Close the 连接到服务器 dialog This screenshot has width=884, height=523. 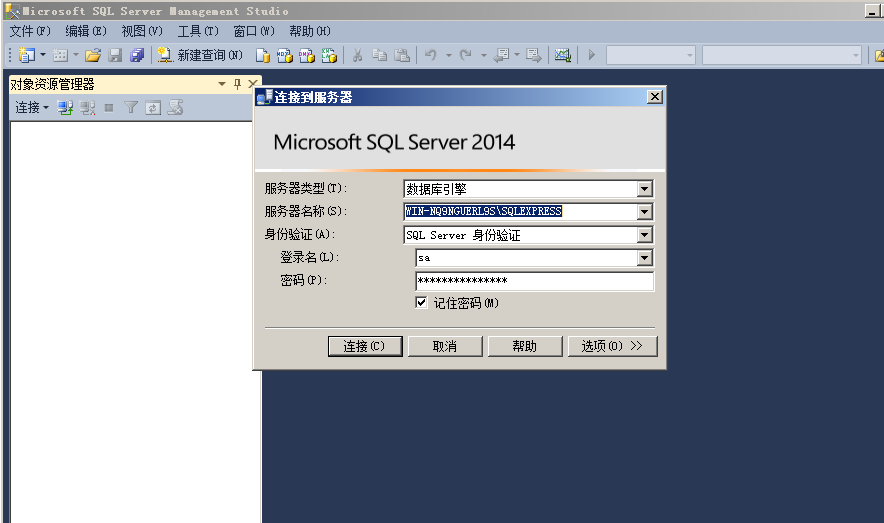click(655, 97)
